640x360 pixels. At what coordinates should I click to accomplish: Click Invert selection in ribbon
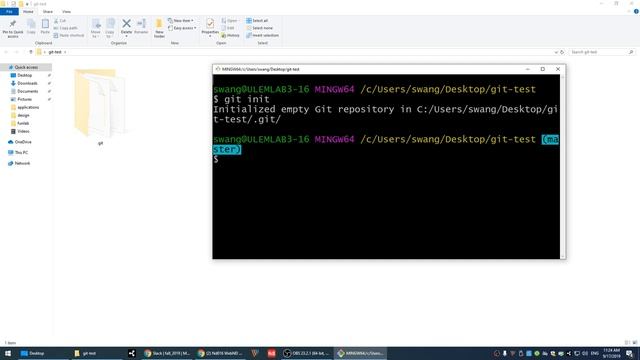(x=262, y=36)
